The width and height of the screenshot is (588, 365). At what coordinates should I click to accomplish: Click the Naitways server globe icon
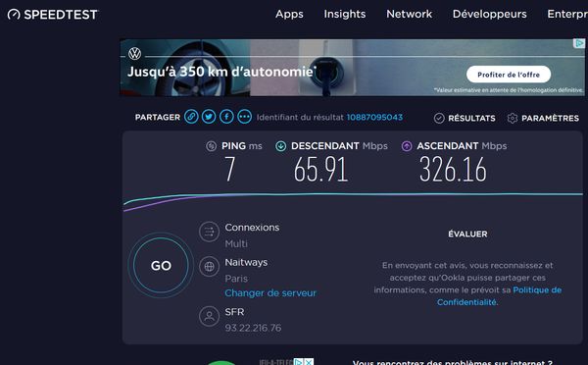click(x=210, y=267)
